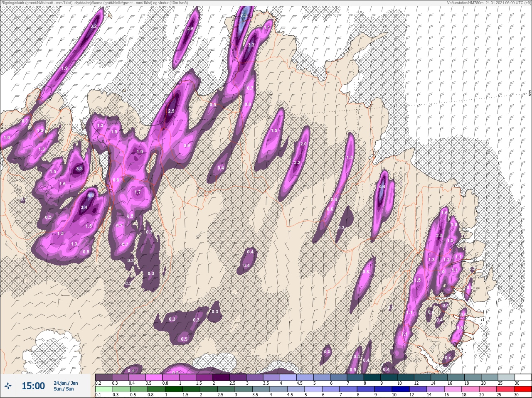Screen dimensions: 532x398
Task: Pick the white swatch labeled 30 on upper legend
Action: coord(523,377)
